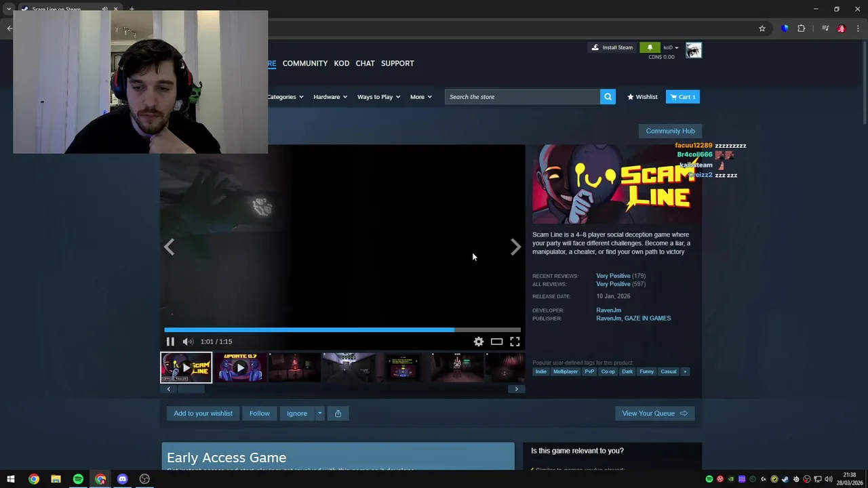Image resolution: width=868 pixels, height=488 pixels.
Task: Expand the Ignore options dropdown arrow
Action: (x=319, y=413)
